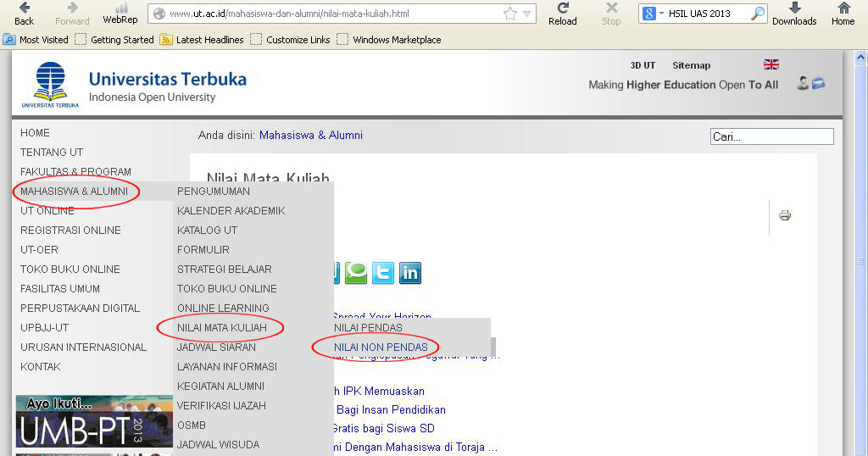This screenshot has height=456, width=868.
Task: Go to the browser Home page
Action: coord(843,14)
